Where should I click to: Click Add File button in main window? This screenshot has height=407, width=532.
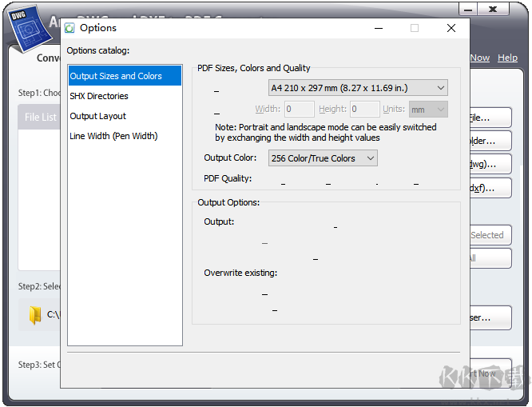pyautogui.click(x=490, y=118)
